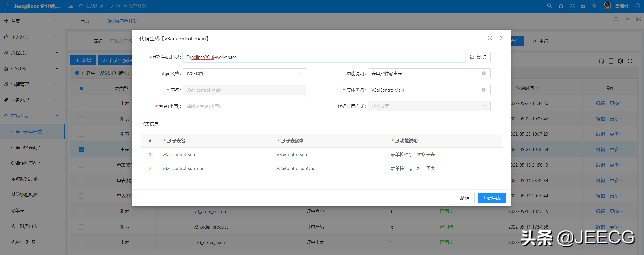644x255 pixels.
Task: Open the language switch icon
Action: tap(594, 6)
